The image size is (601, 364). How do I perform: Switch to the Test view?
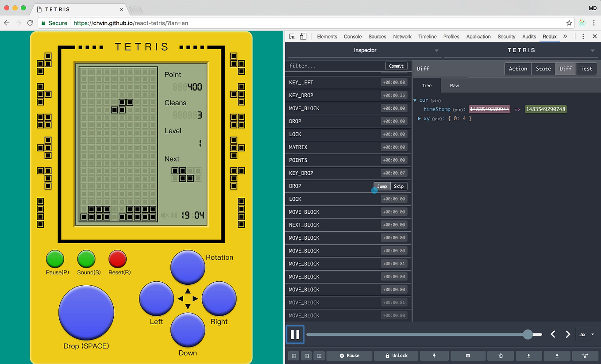point(586,69)
